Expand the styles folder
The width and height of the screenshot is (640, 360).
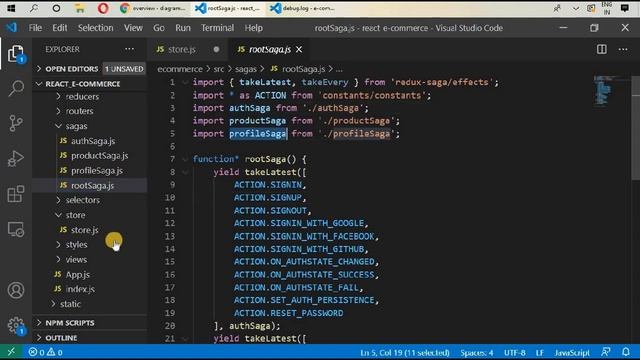click(76, 244)
